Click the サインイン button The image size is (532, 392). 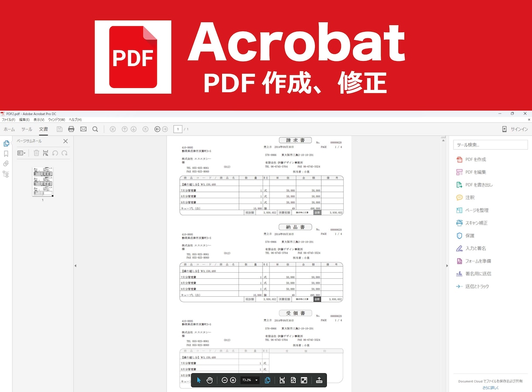[x=515, y=129]
